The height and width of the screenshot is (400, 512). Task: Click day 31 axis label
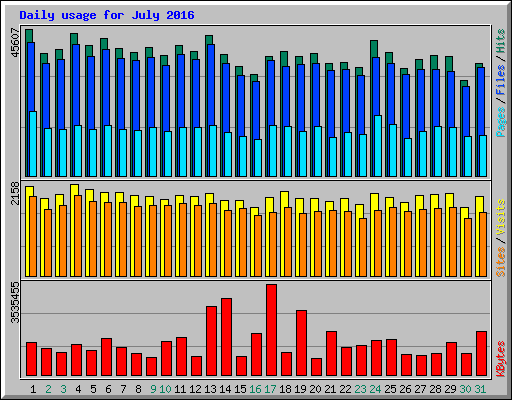coord(480,389)
